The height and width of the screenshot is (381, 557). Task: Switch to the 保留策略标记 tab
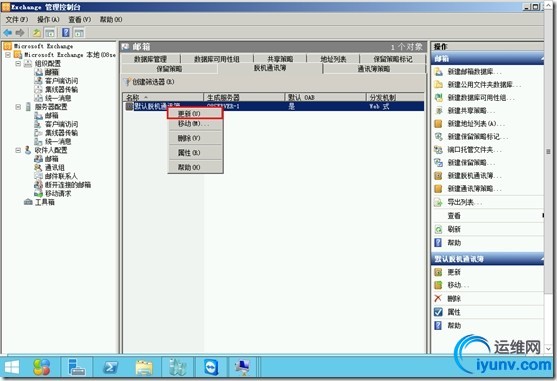coord(393,59)
